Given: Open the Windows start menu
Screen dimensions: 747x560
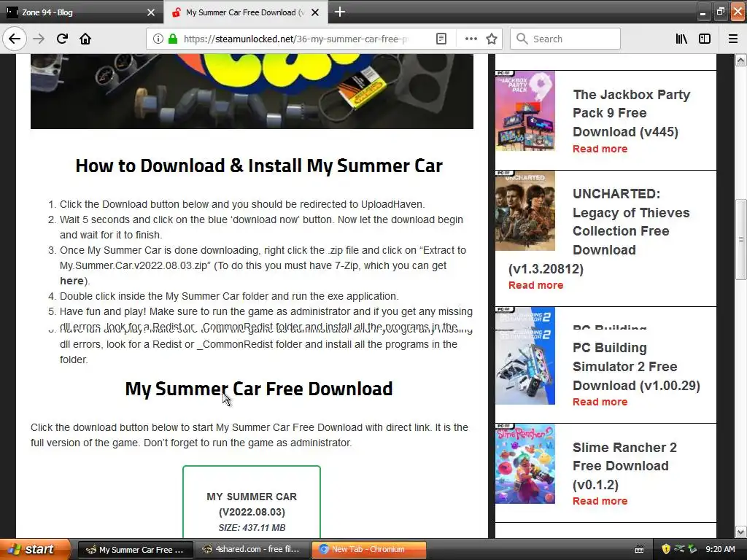Looking at the screenshot, I should click(35, 549).
